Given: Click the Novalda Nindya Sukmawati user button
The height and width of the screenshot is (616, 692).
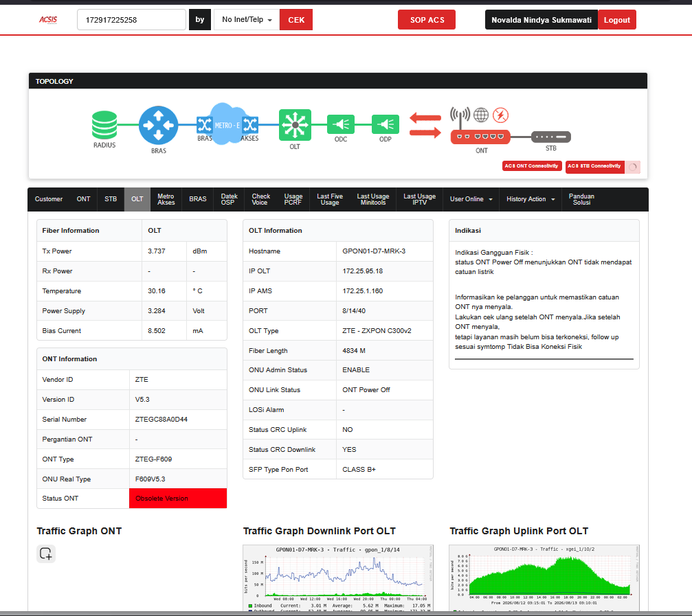Looking at the screenshot, I should (x=542, y=20).
